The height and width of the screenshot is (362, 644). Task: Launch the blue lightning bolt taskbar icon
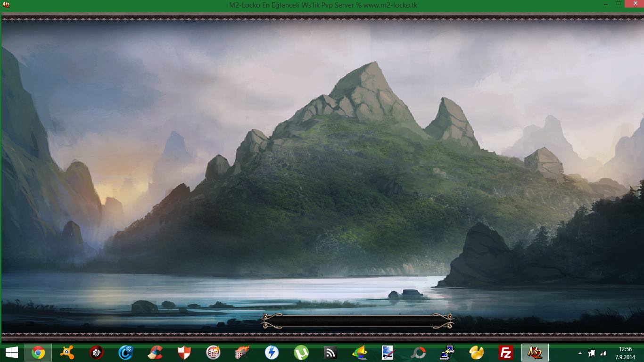click(272, 353)
